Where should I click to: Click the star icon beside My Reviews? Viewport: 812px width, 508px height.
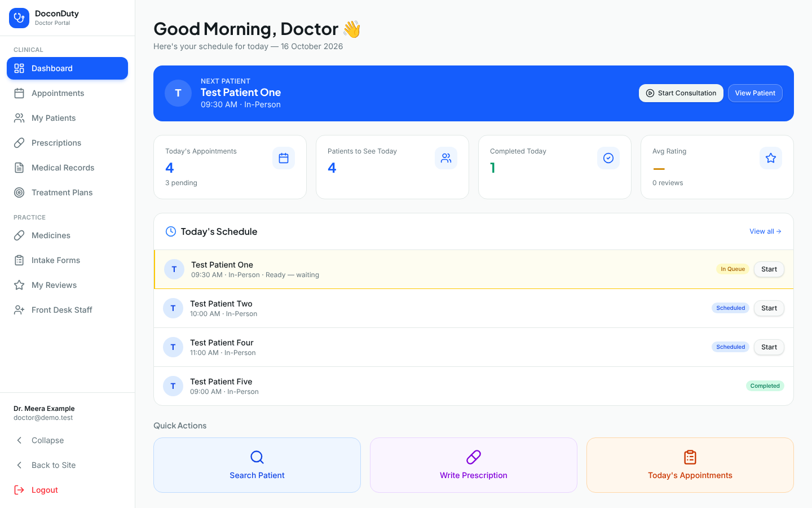(19, 285)
